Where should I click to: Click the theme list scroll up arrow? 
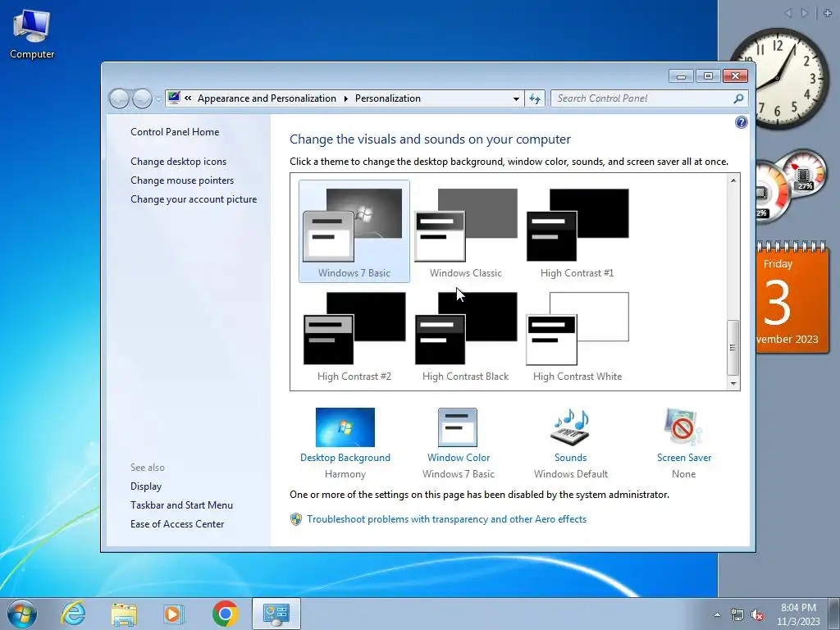point(733,180)
